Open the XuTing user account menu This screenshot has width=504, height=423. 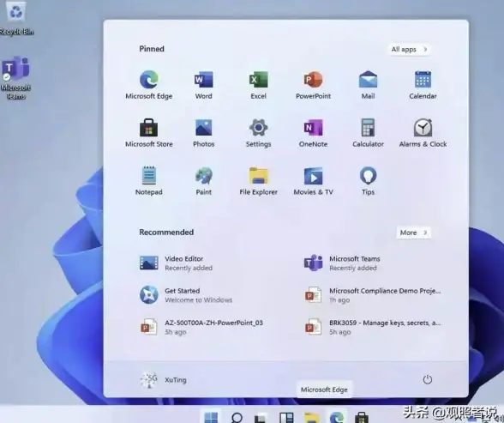163,380
